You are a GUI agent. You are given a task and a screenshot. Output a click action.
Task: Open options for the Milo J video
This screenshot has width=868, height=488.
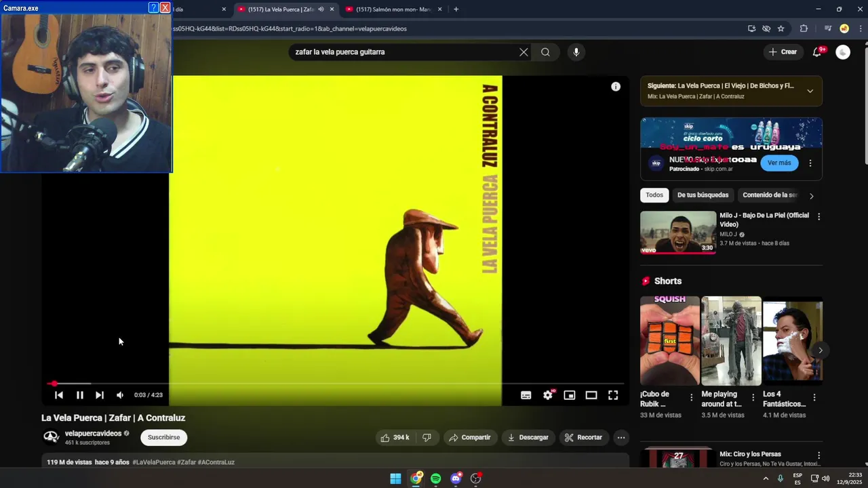[818, 217]
